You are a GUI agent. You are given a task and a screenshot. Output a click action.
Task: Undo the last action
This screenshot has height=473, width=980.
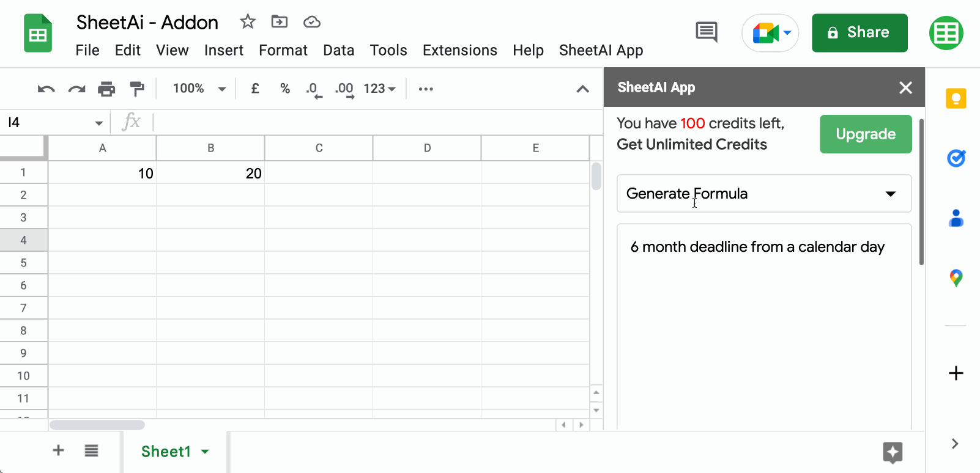coord(46,89)
